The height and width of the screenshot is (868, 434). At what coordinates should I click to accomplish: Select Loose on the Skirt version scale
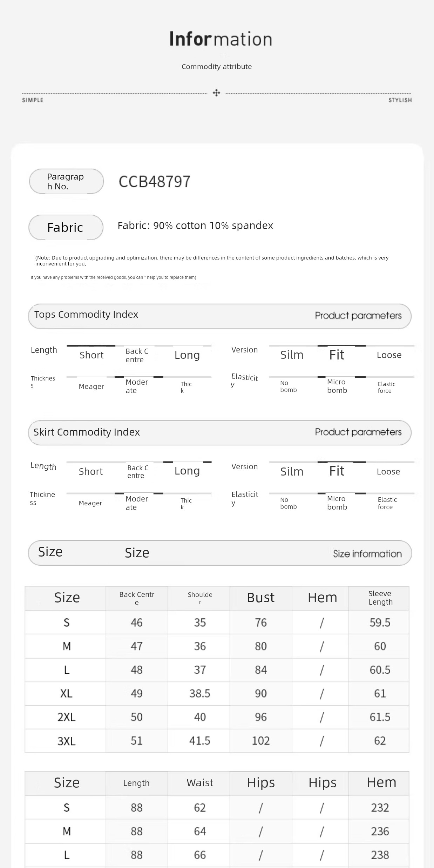pos(388,472)
